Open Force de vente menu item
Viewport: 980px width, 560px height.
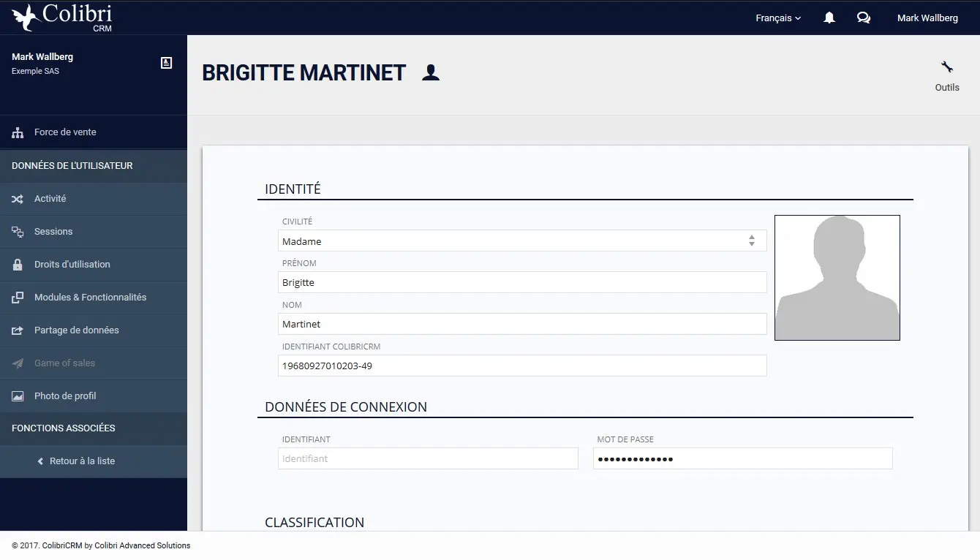(94, 132)
